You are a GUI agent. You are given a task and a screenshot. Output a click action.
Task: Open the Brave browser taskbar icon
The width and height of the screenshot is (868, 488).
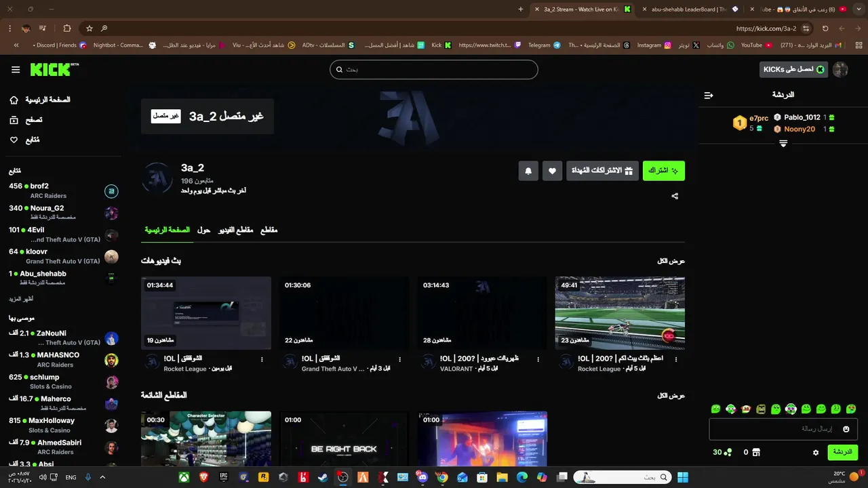pyautogui.click(x=203, y=477)
